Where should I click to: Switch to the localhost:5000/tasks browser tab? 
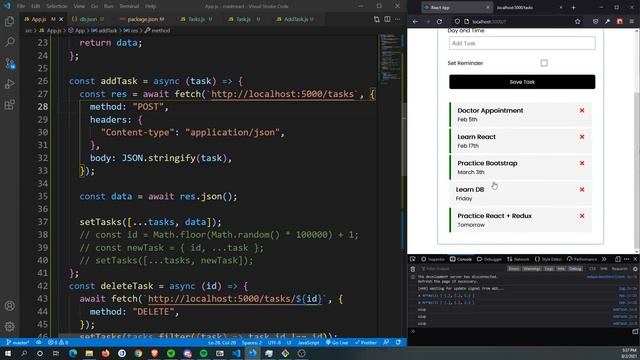point(529,7)
